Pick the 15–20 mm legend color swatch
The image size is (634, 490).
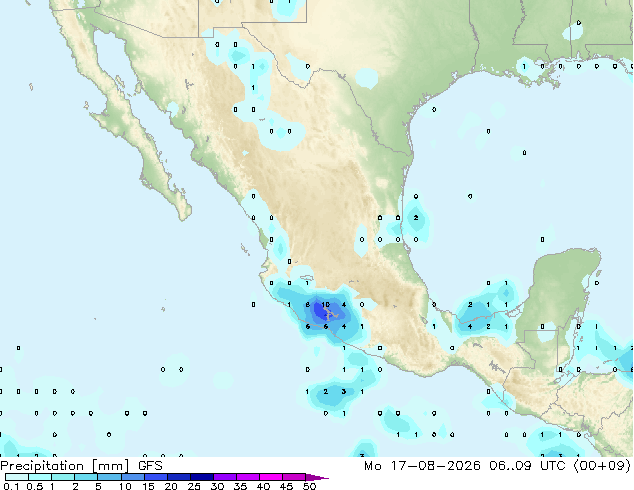pyautogui.click(x=155, y=477)
